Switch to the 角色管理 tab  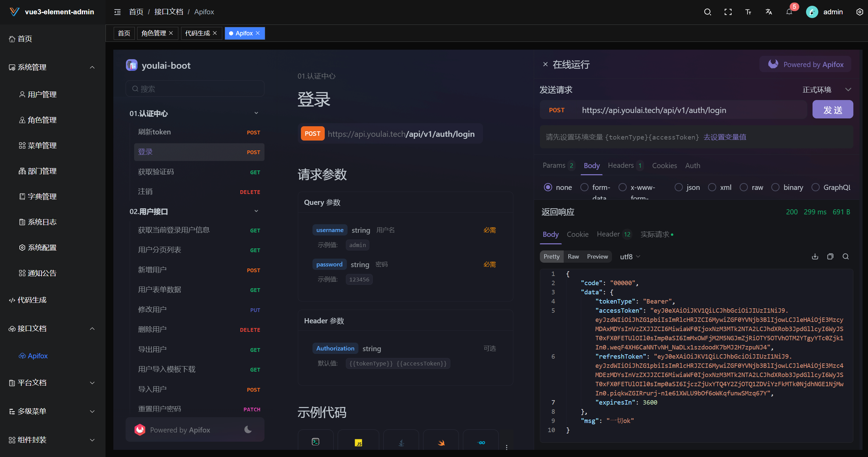pyautogui.click(x=154, y=33)
